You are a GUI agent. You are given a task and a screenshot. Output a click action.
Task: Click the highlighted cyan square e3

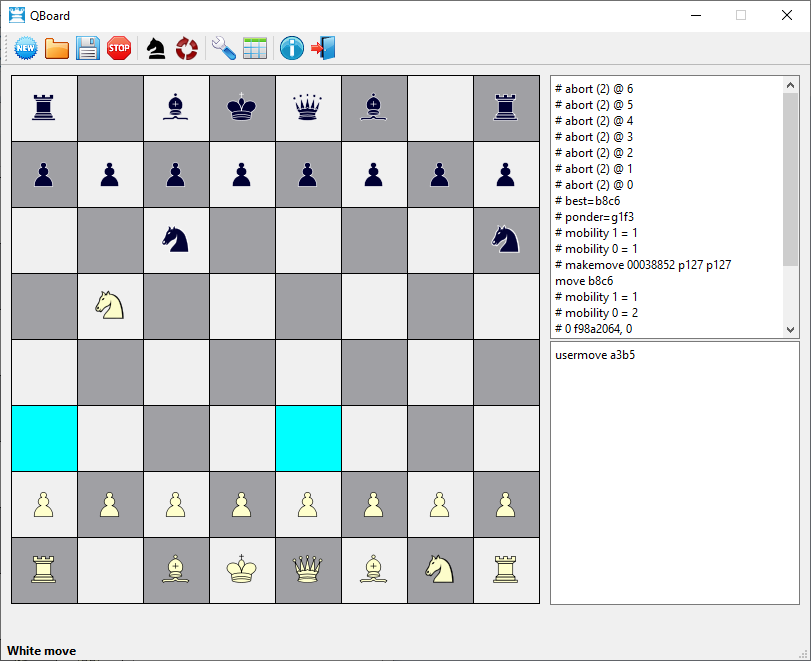point(308,439)
